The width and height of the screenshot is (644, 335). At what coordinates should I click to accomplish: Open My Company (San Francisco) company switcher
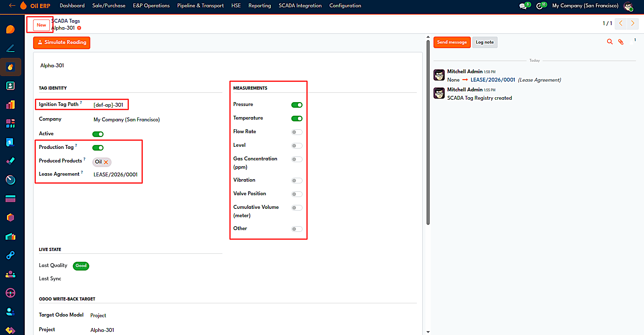tap(585, 6)
